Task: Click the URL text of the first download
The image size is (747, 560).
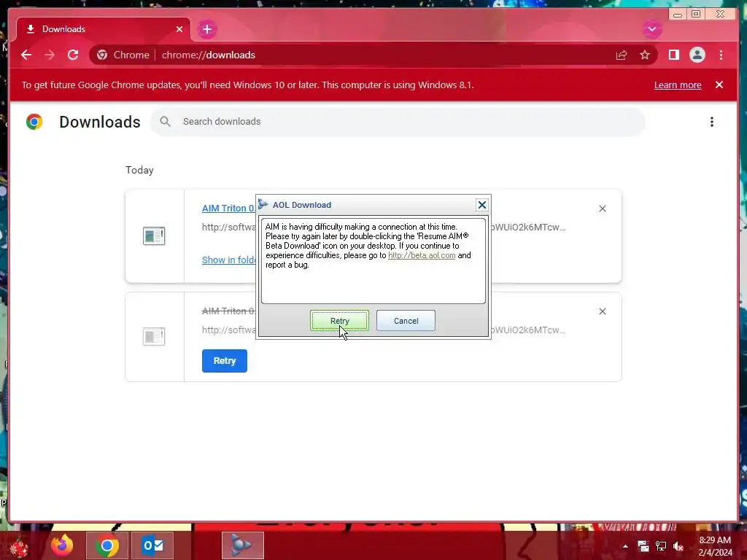Action: pos(228,227)
